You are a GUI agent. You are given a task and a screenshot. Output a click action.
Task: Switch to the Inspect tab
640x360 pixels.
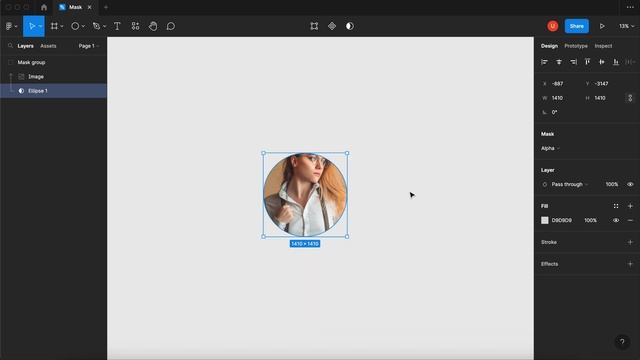pos(603,46)
